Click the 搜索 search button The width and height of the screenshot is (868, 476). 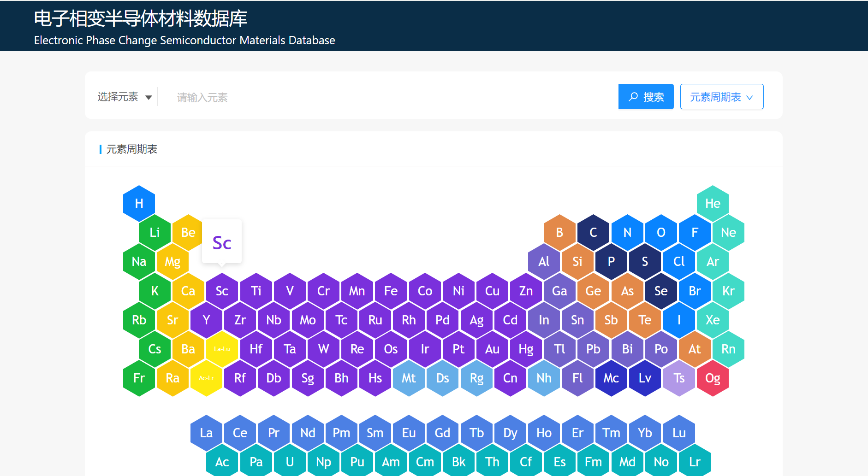pyautogui.click(x=646, y=97)
